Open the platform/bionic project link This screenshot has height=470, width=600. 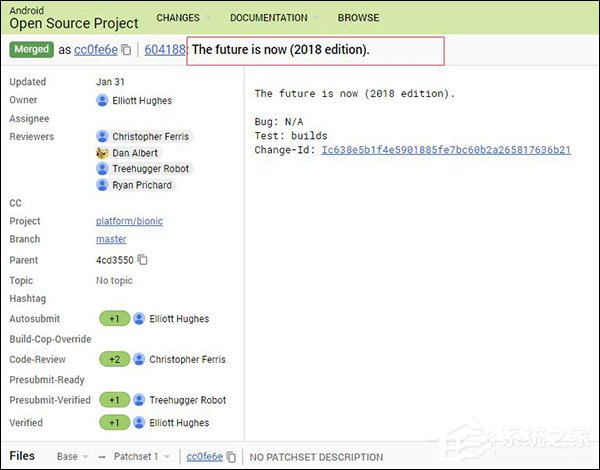pos(129,221)
